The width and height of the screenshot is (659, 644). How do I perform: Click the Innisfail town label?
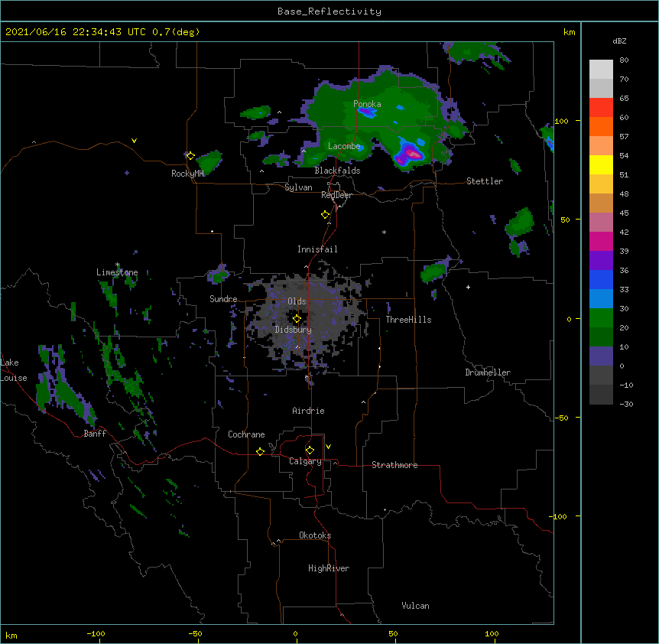pyautogui.click(x=317, y=249)
